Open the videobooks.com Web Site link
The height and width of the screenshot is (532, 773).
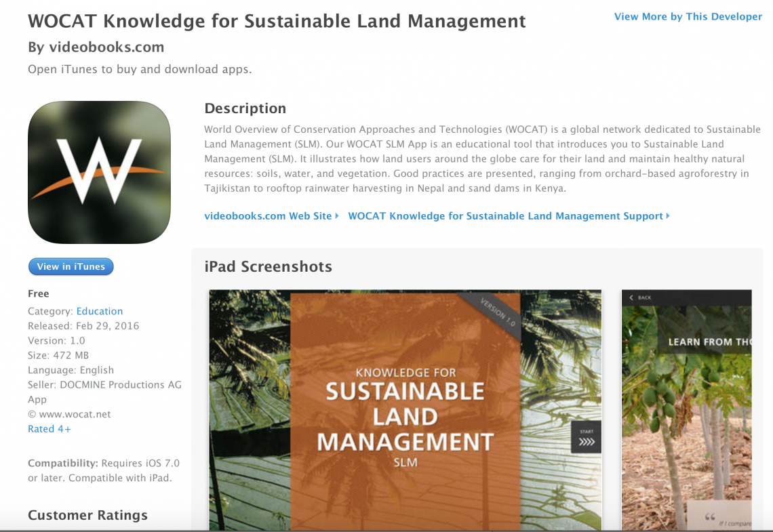click(x=271, y=216)
